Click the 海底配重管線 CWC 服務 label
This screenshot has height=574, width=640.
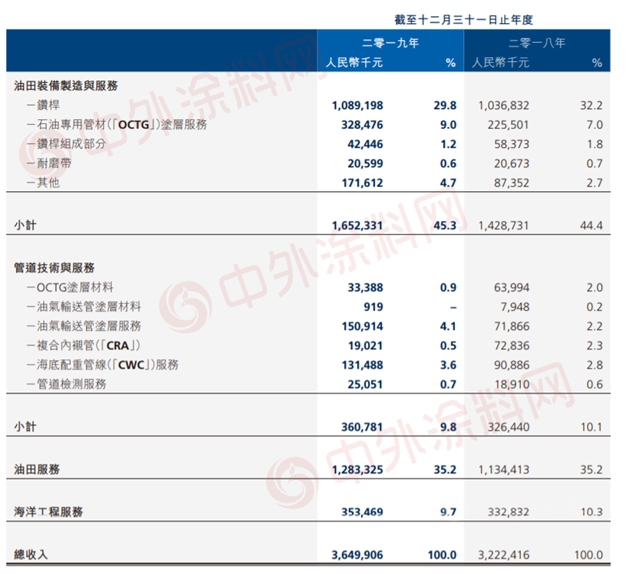(102, 365)
